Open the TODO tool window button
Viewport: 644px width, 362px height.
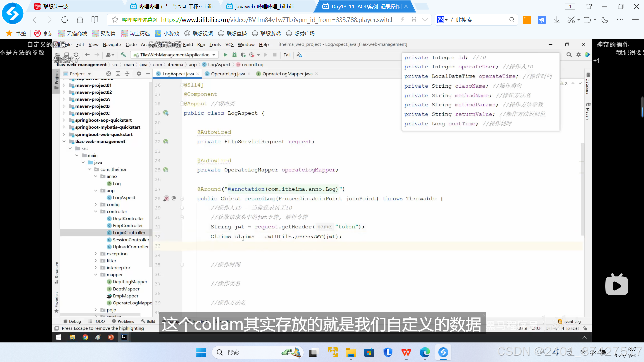click(97, 321)
